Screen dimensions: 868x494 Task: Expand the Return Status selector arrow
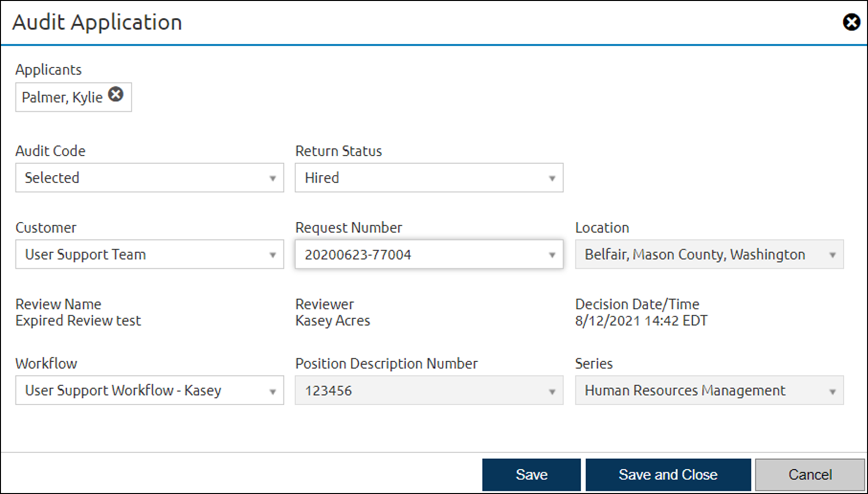click(552, 178)
